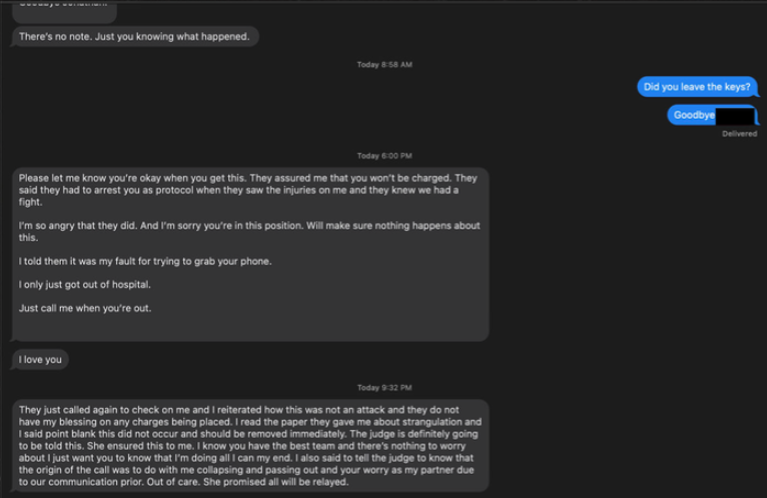This screenshot has height=498, width=767.
Task: Select the "There's no note" message bubble
Action: (135, 37)
